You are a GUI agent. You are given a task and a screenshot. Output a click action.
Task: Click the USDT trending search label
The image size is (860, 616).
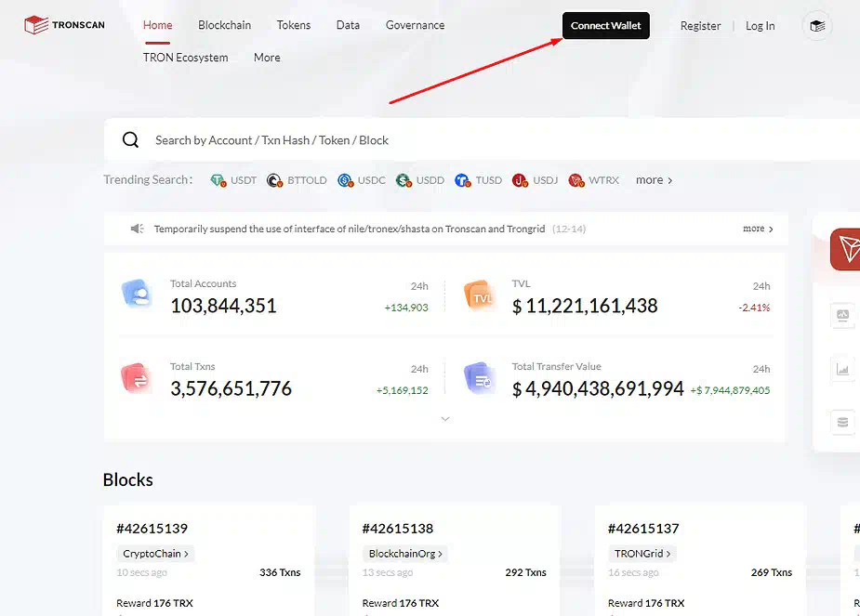coord(244,179)
